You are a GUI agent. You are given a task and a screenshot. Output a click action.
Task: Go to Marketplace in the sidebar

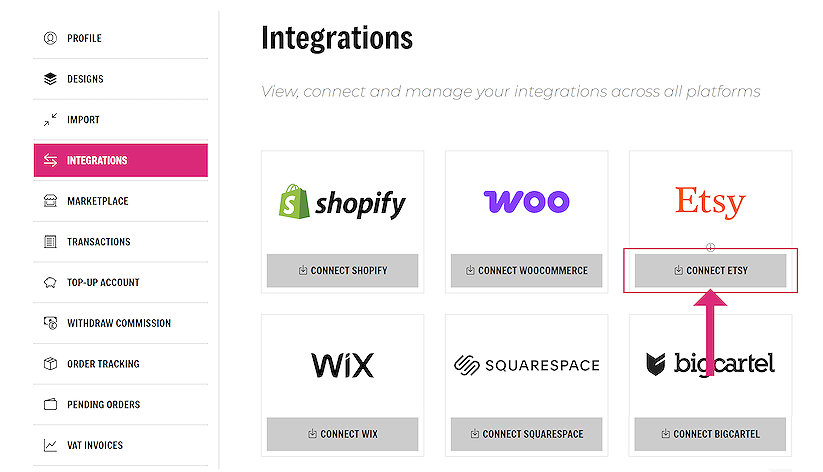point(98,201)
